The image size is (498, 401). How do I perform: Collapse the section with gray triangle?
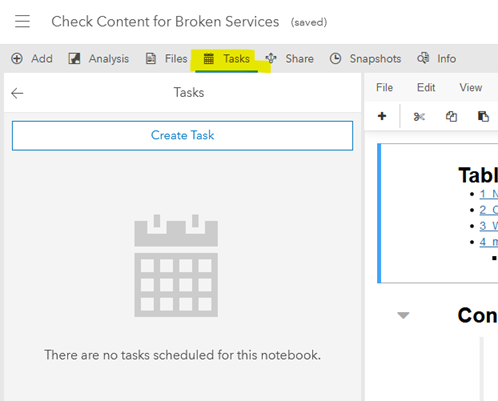pyautogui.click(x=403, y=315)
